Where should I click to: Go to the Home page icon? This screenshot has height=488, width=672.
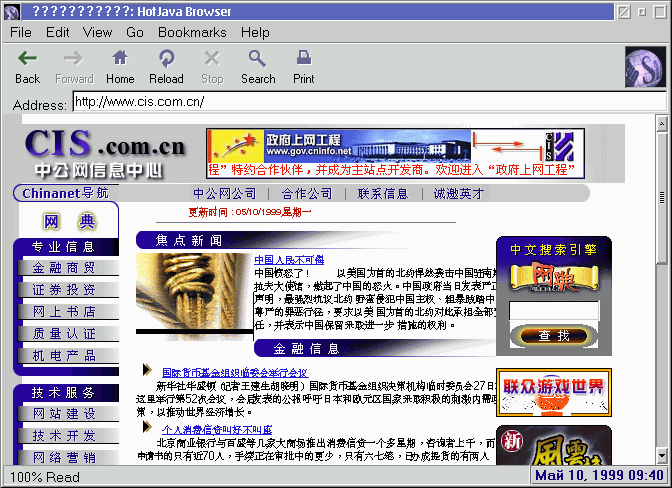[x=120, y=57]
